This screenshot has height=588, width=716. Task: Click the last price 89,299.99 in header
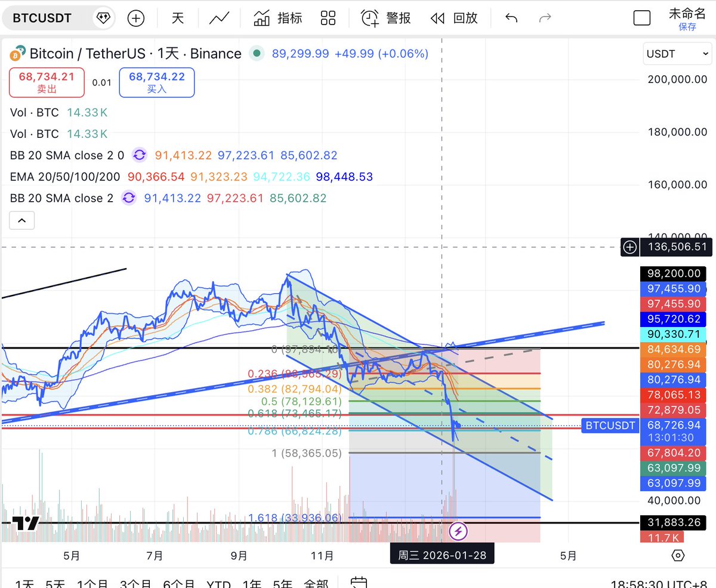[300, 54]
